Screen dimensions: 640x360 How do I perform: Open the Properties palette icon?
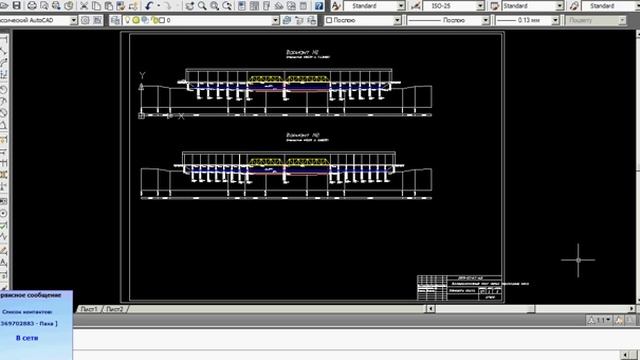click(242, 6)
